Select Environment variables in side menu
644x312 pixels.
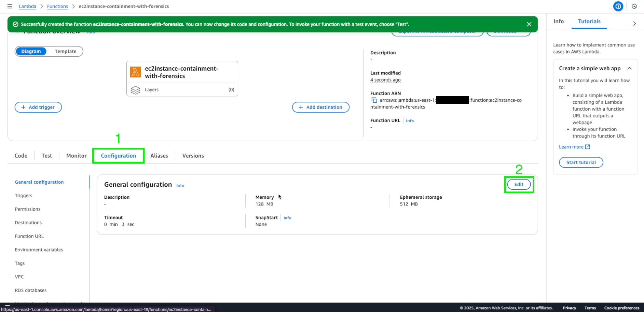(x=39, y=250)
